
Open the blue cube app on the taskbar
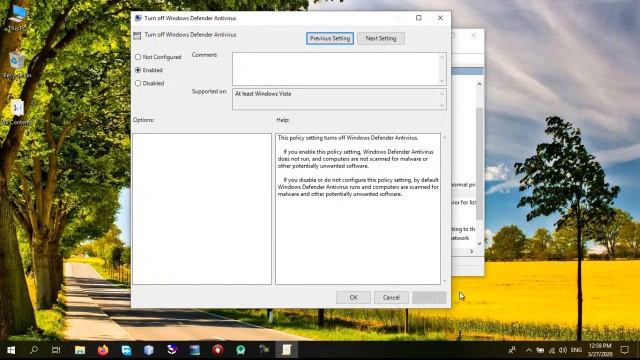coord(149,350)
